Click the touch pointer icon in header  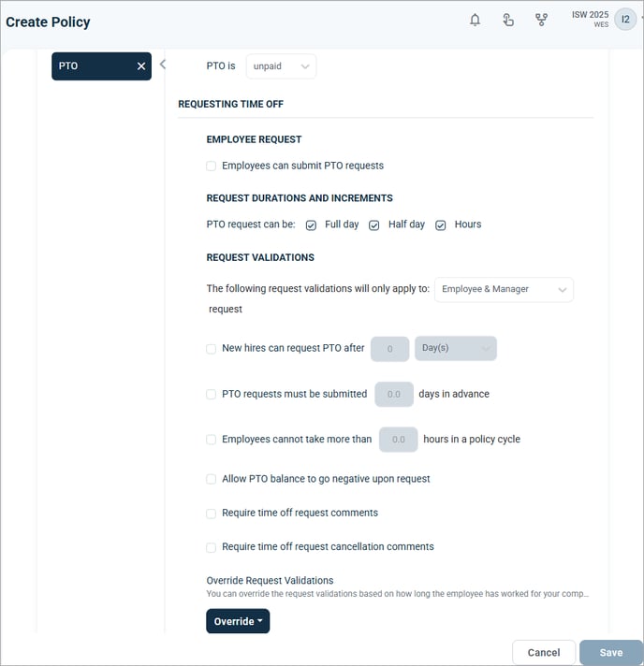[508, 20]
